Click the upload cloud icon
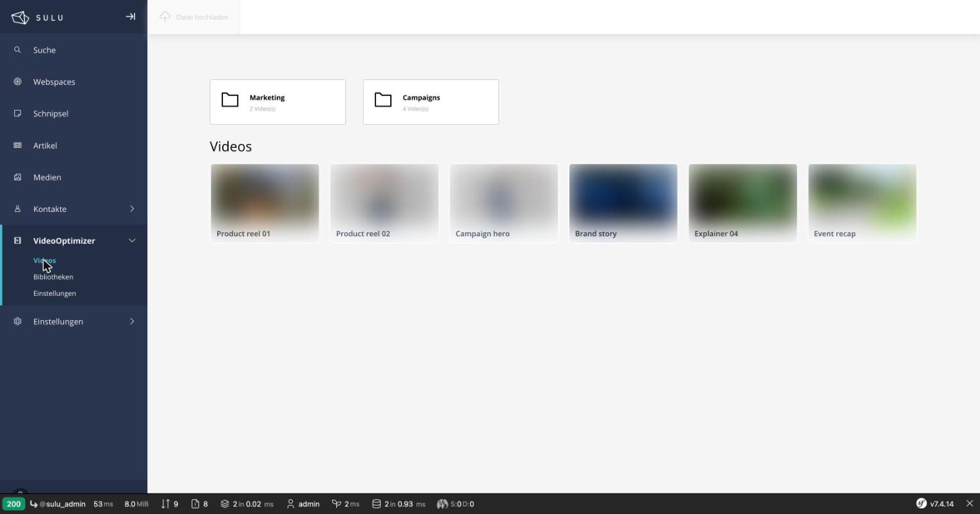 [165, 17]
